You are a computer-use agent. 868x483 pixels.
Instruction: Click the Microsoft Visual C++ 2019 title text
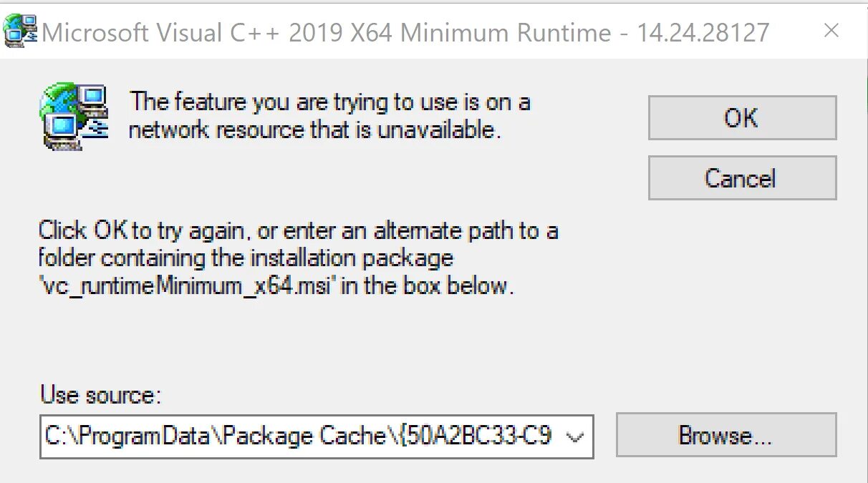[193, 32]
